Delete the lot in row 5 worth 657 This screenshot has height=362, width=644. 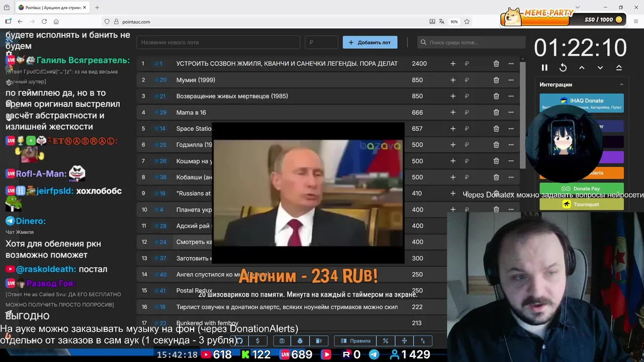[496, 129]
